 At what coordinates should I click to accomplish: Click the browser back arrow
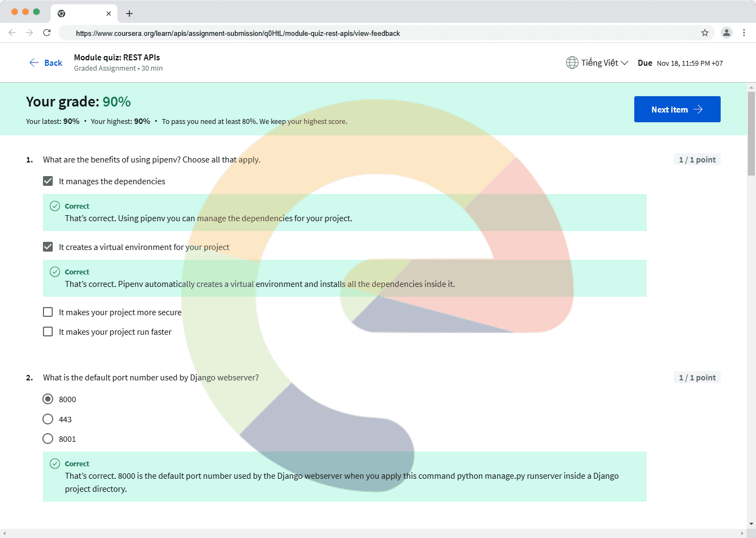click(x=12, y=33)
